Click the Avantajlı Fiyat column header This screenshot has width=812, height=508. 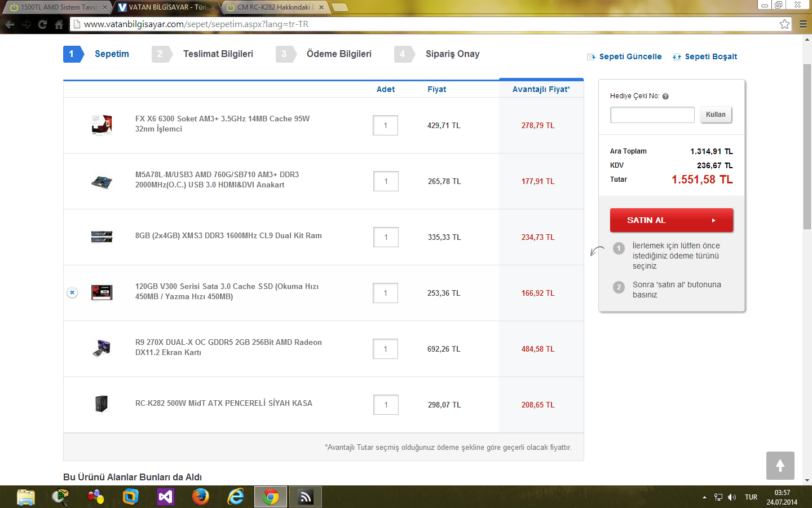tap(541, 89)
